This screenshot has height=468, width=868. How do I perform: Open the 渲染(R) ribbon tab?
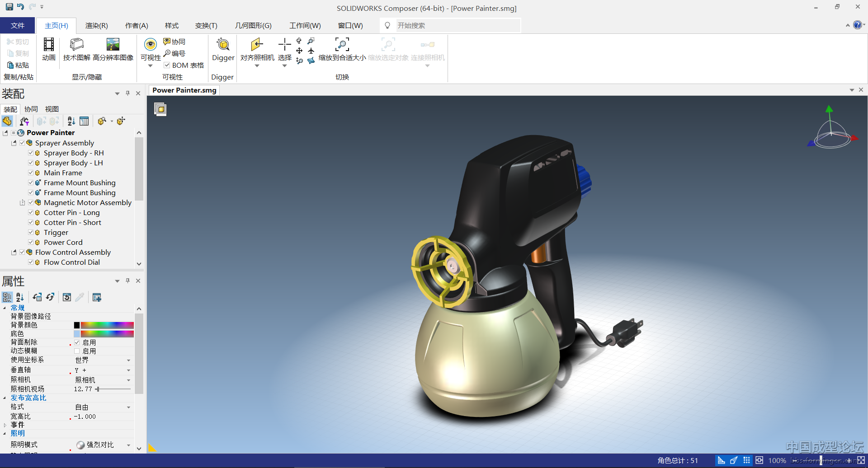[x=96, y=26]
